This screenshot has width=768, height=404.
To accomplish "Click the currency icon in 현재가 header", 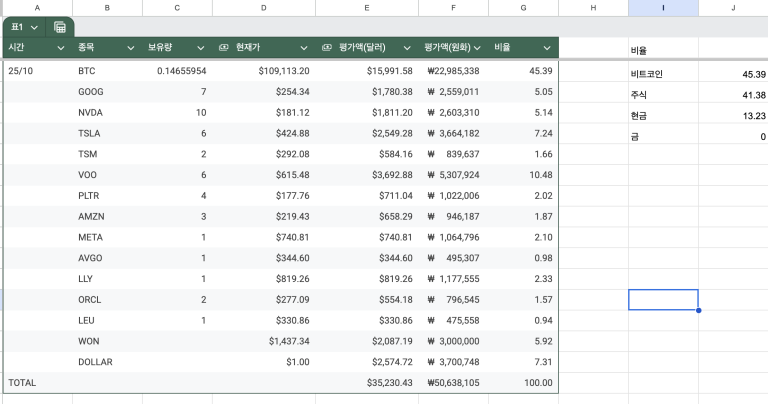I will (x=223, y=48).
